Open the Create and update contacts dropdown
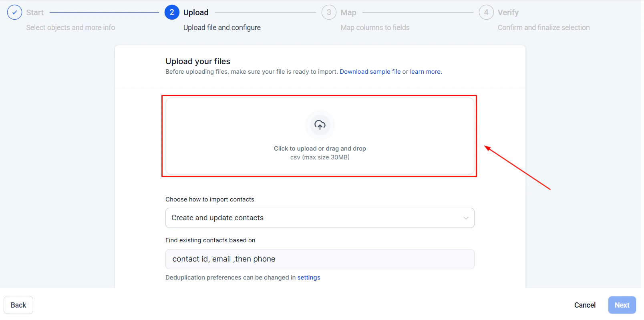644x320 pixels. click(x=320, y=218)
